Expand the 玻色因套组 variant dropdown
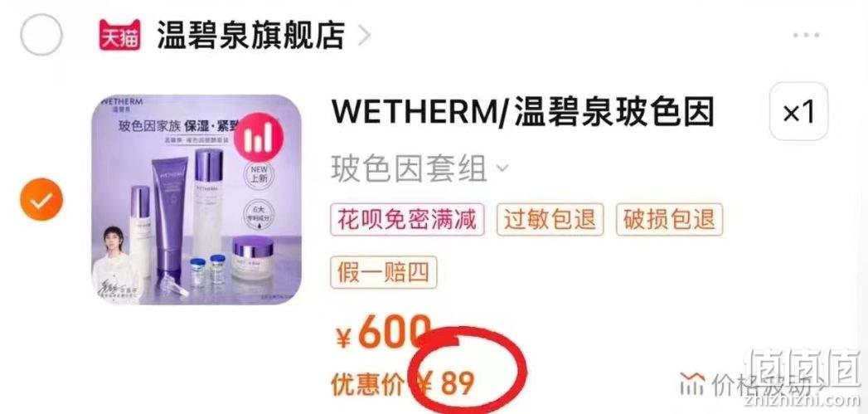 tap(502, 168)
